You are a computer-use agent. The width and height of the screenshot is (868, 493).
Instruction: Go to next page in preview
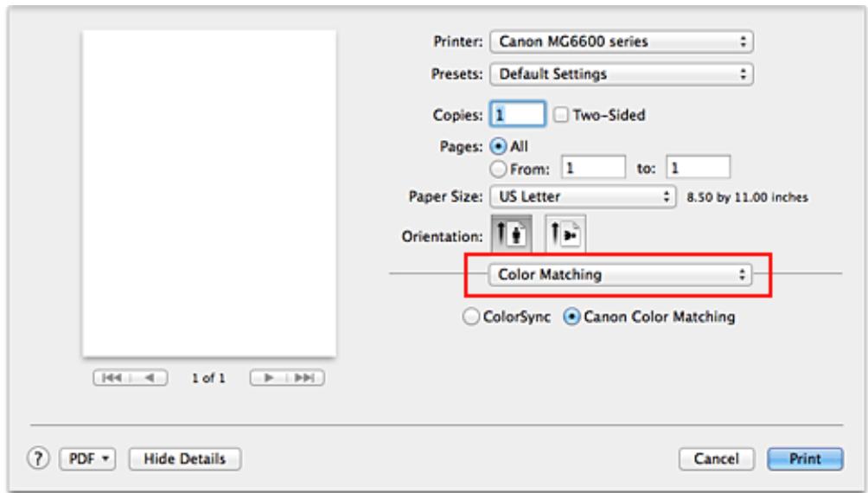point(269,378)
